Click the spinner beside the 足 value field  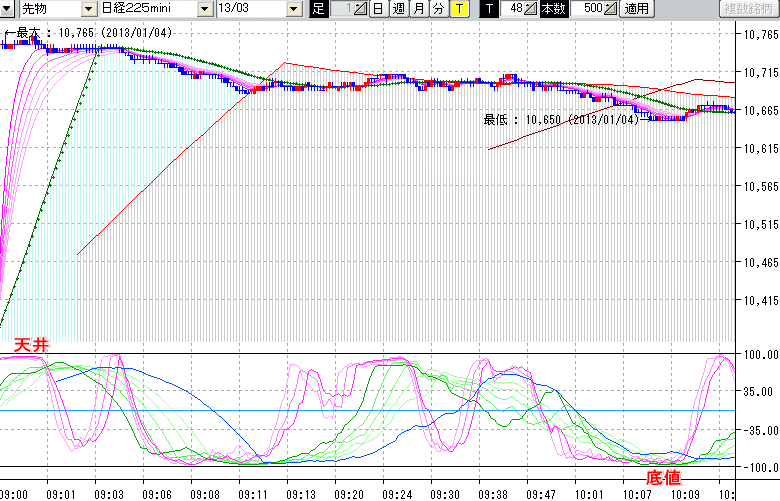360,9
